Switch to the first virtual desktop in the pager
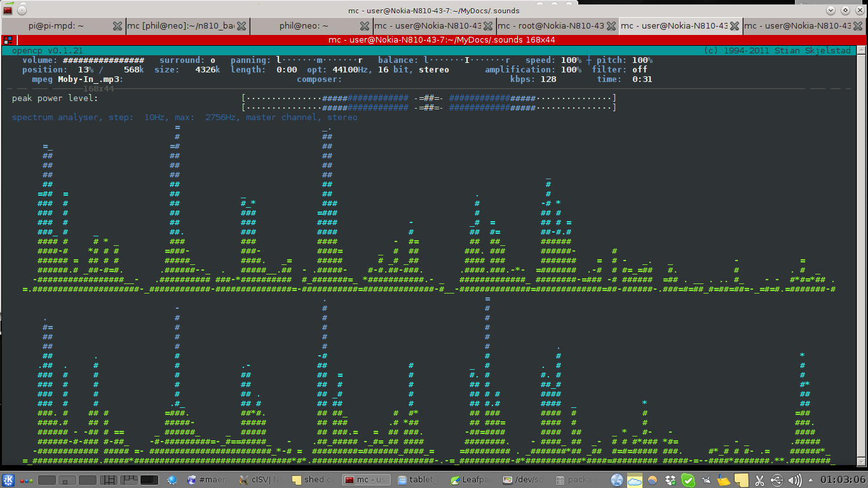 pos(46,480)
